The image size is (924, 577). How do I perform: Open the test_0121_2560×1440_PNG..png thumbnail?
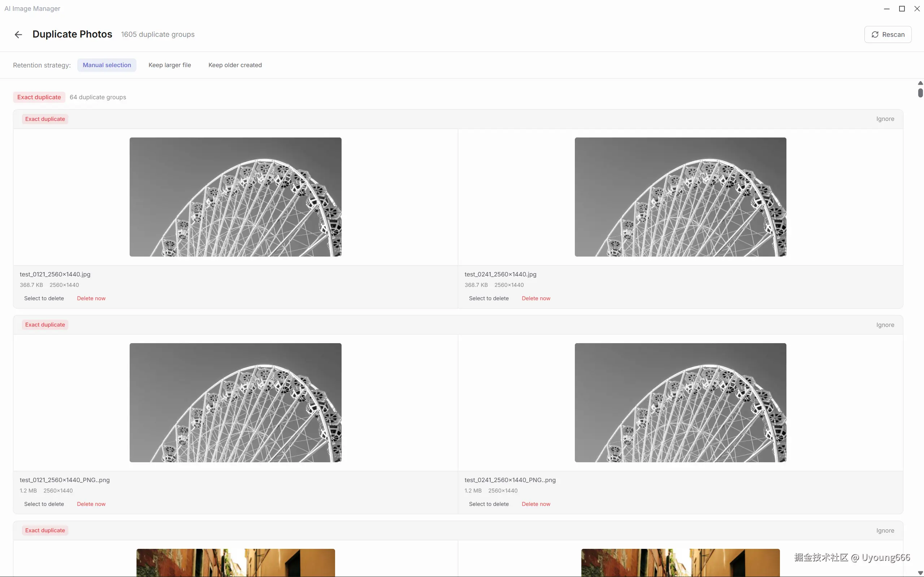pyautogui.click(x=235, y=403)
